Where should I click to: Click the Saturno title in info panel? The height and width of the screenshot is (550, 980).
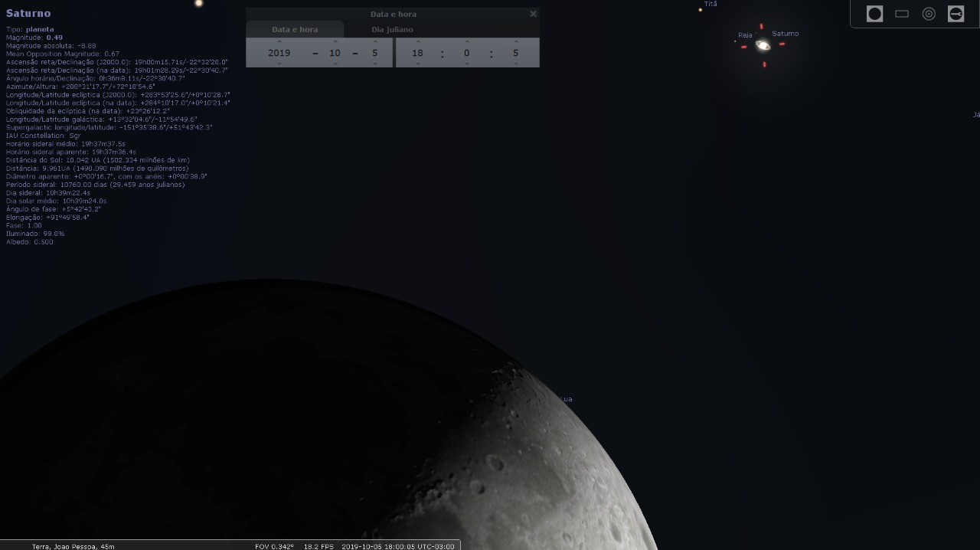click(x=28, y=13)
